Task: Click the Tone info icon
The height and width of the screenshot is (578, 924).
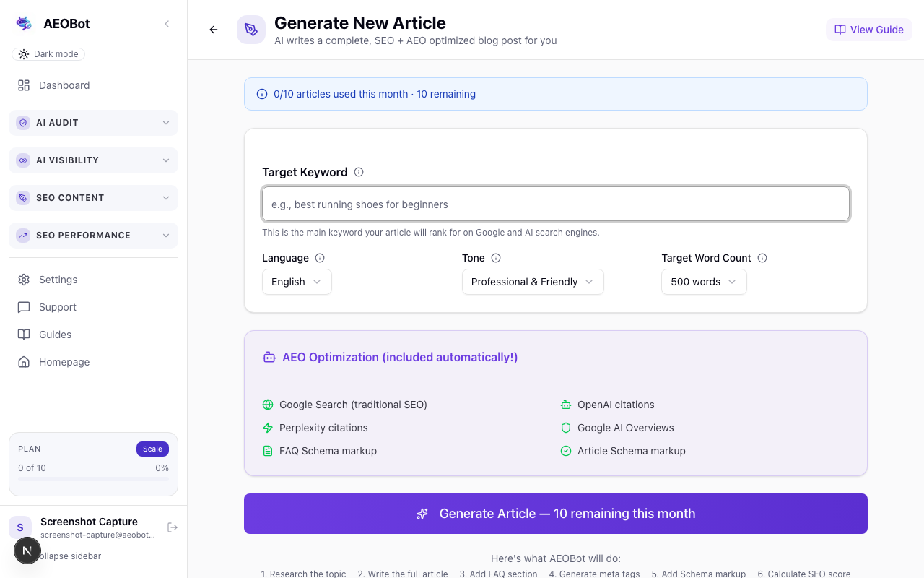Action: point(496,258)
